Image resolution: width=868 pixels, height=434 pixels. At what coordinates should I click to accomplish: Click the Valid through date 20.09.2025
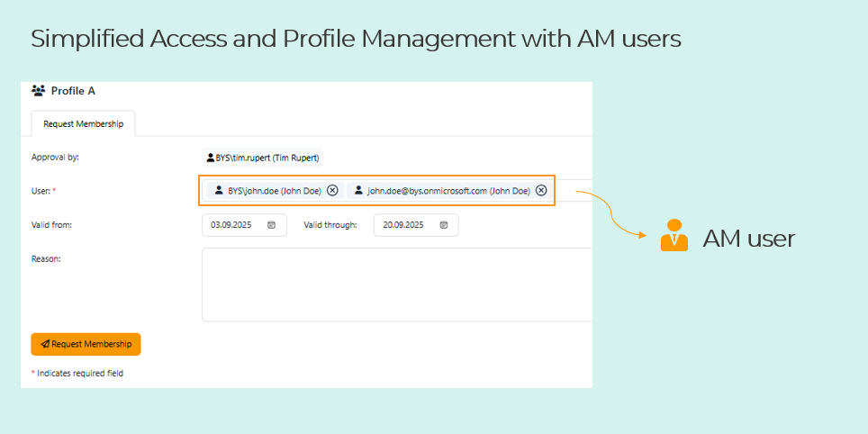pos(403,225)
